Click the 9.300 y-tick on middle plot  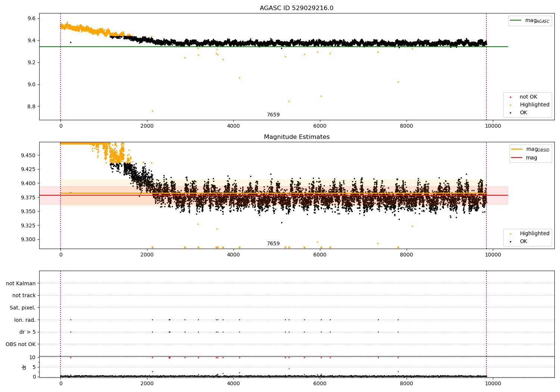(x=28, y=240)
